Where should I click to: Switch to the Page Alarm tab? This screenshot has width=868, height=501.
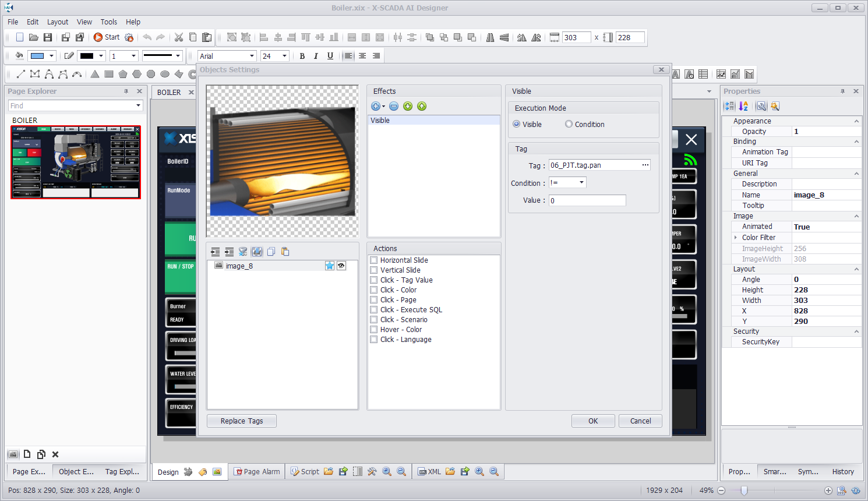(257, 472)
